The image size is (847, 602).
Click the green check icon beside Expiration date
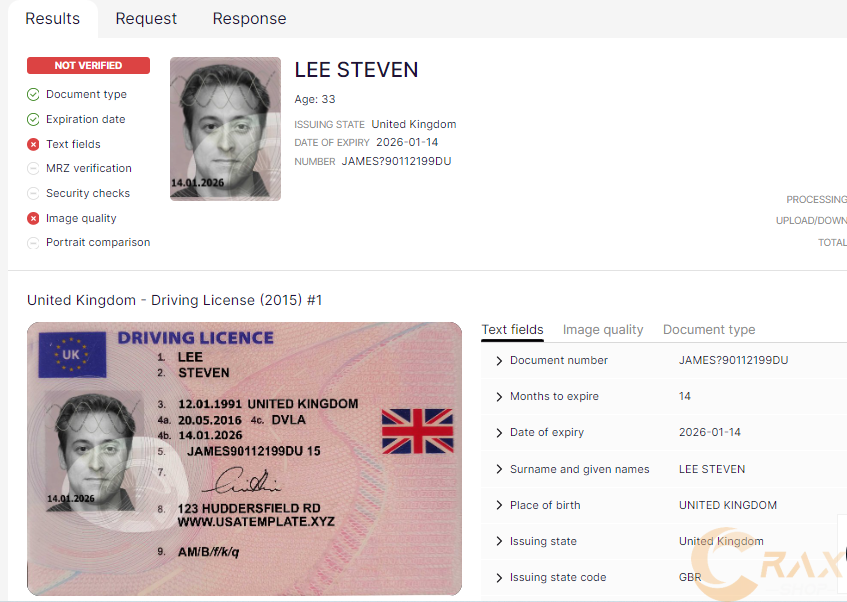(31, 119)
